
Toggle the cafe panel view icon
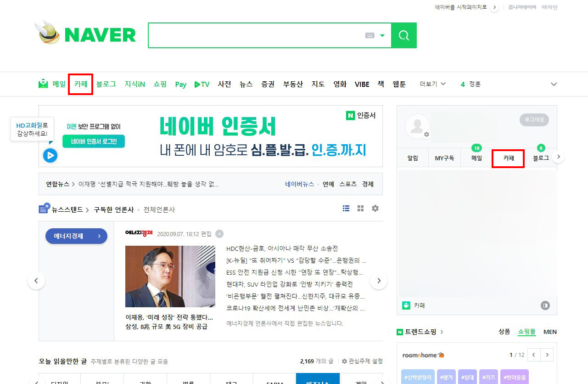tap(545, 305)
